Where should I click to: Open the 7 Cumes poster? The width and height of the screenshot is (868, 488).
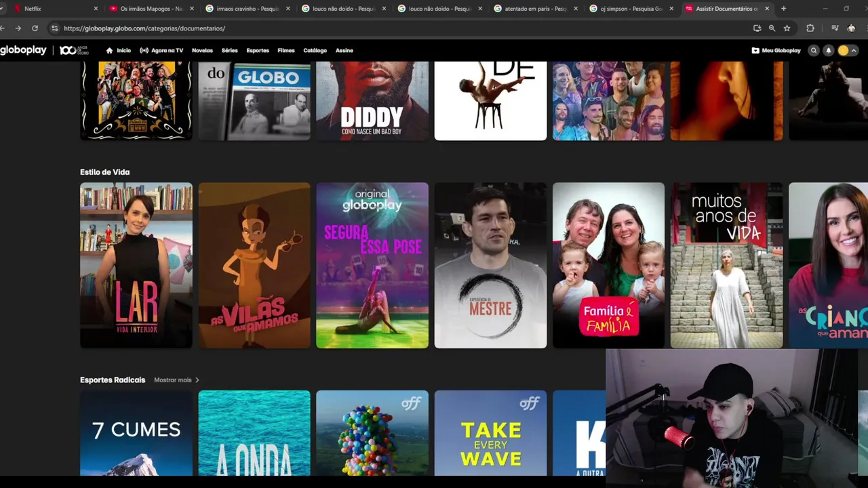coord(136,433)
